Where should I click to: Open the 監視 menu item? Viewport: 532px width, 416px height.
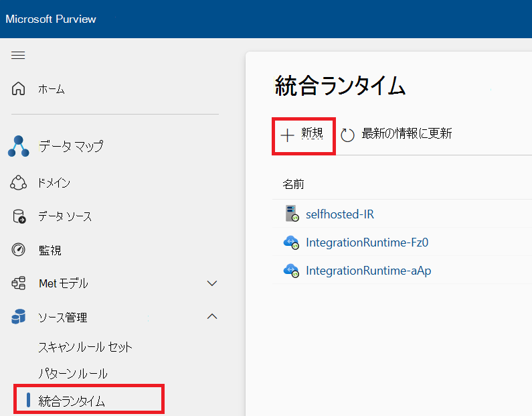(x=50, y=251)
